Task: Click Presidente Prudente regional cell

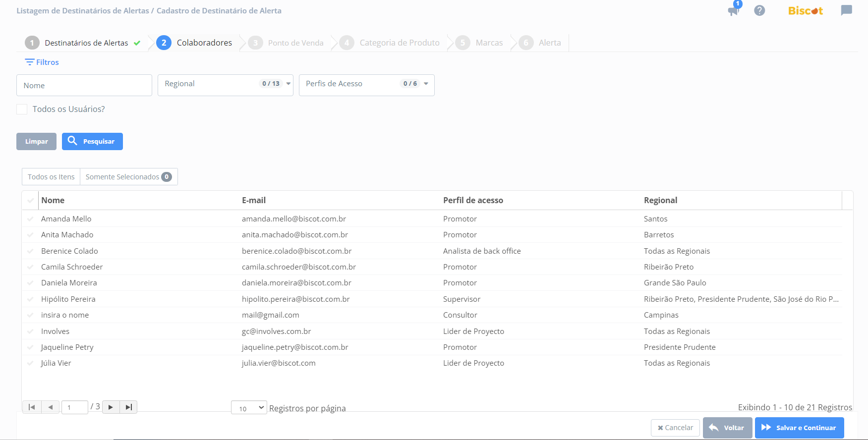Action: pos(680,347)
